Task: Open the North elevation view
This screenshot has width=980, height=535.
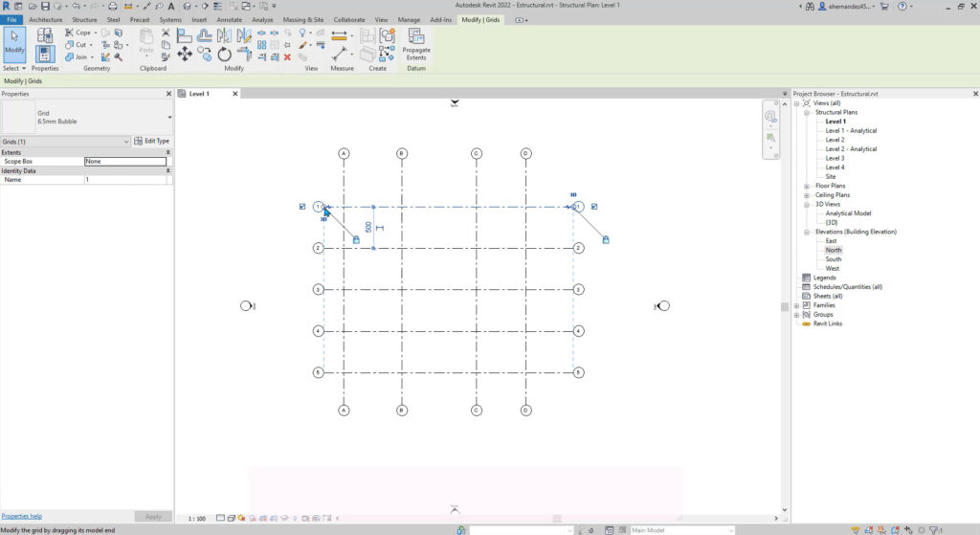Action: 834,250
